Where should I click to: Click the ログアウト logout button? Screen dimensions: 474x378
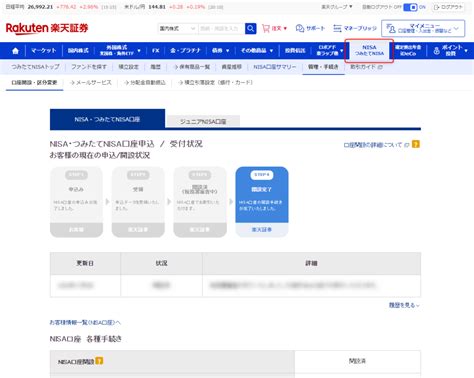pyautogui.click(x=448, y=7)
